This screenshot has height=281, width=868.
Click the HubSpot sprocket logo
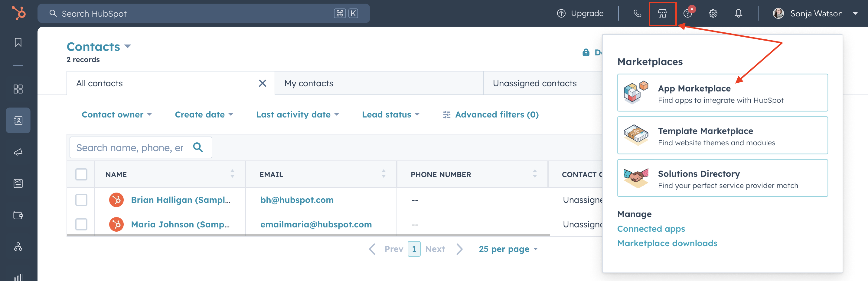point(18,13)
